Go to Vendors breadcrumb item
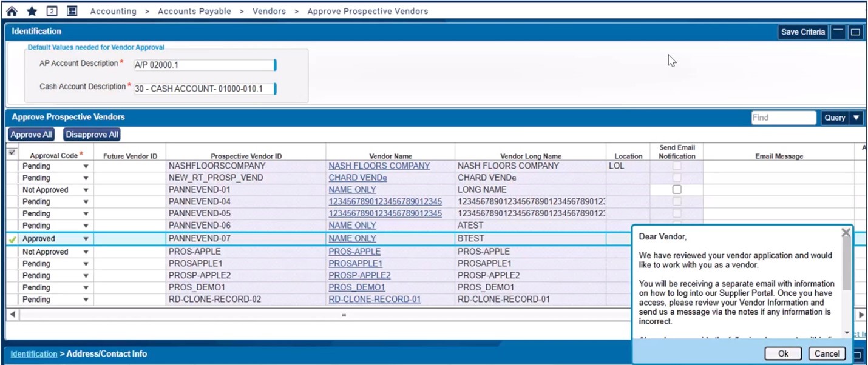The height and width of the screenshot is (365, 868). pos(269,11)
